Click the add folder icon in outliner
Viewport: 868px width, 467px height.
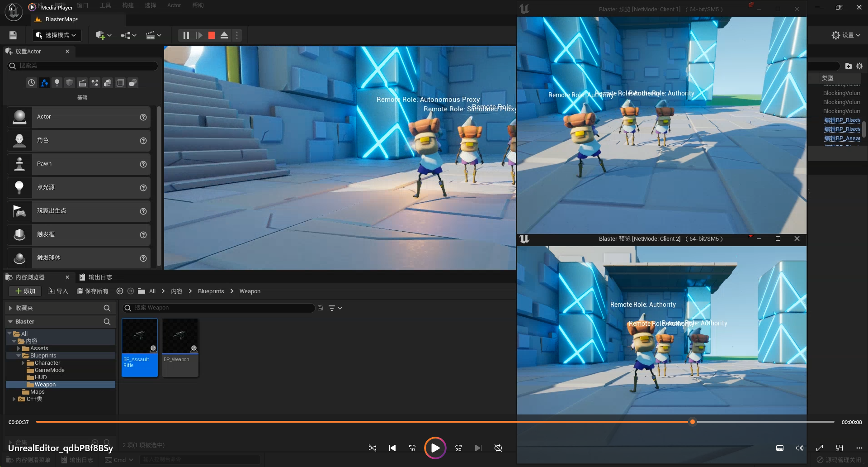[849, 66]
